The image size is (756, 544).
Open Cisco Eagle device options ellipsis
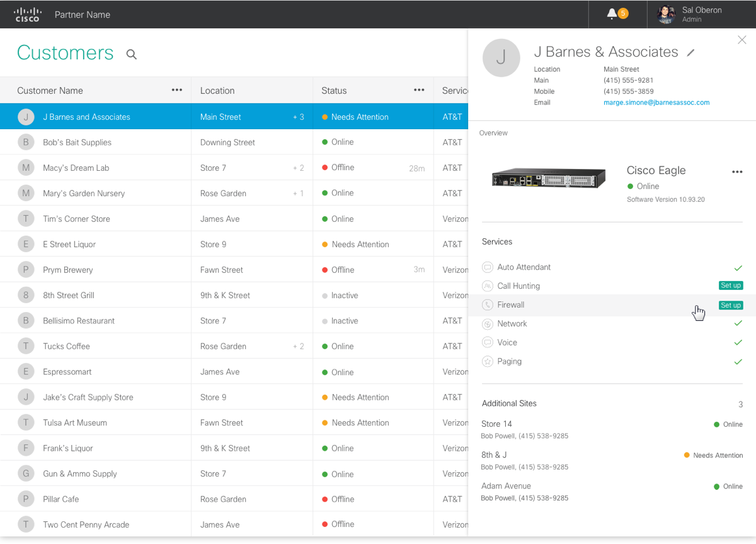click(737, 172)
